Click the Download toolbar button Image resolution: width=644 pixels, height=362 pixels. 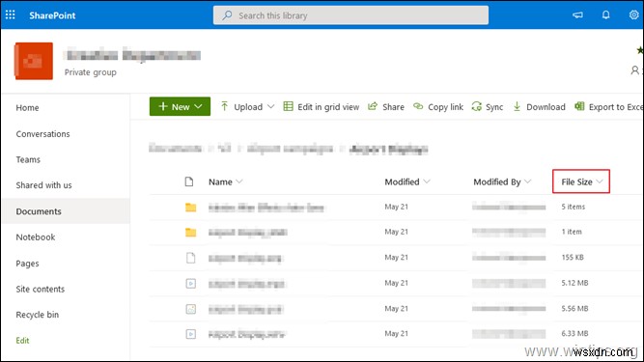pos(539,107)
